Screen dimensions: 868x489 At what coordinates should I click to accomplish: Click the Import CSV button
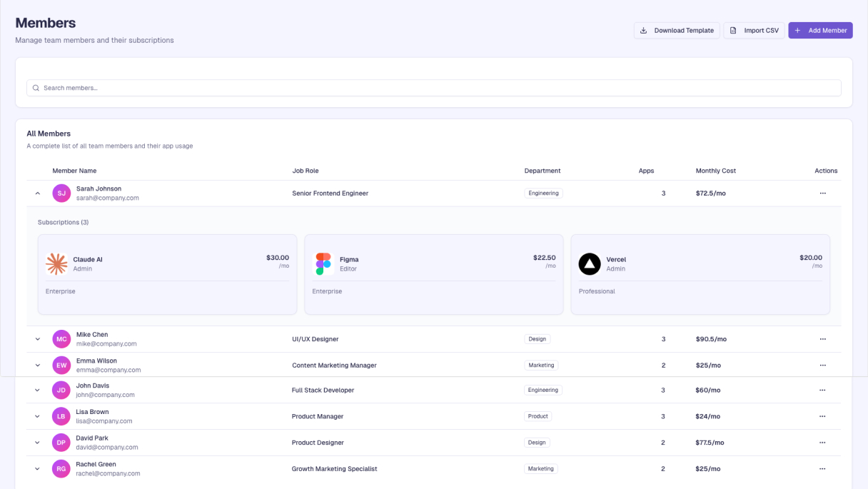tap(754, 31)
